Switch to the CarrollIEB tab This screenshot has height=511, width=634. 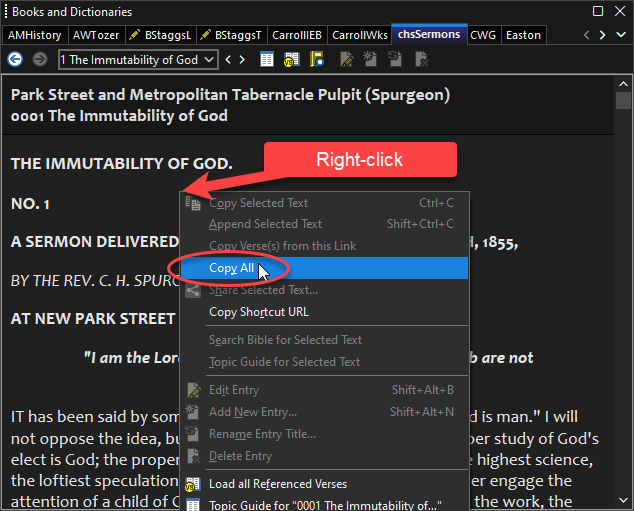(297, 35)
